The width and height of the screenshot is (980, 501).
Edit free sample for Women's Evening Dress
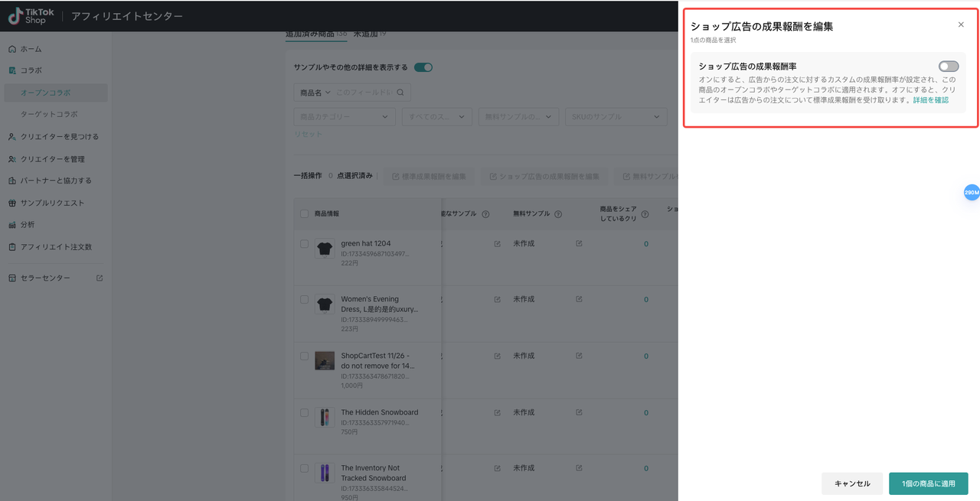click(x=579, y=299)
